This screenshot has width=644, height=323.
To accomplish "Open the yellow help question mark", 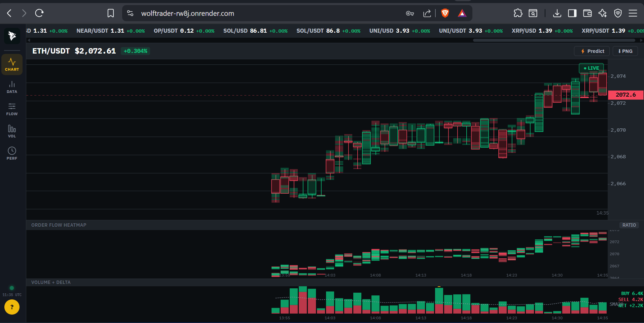I will 12,307.
